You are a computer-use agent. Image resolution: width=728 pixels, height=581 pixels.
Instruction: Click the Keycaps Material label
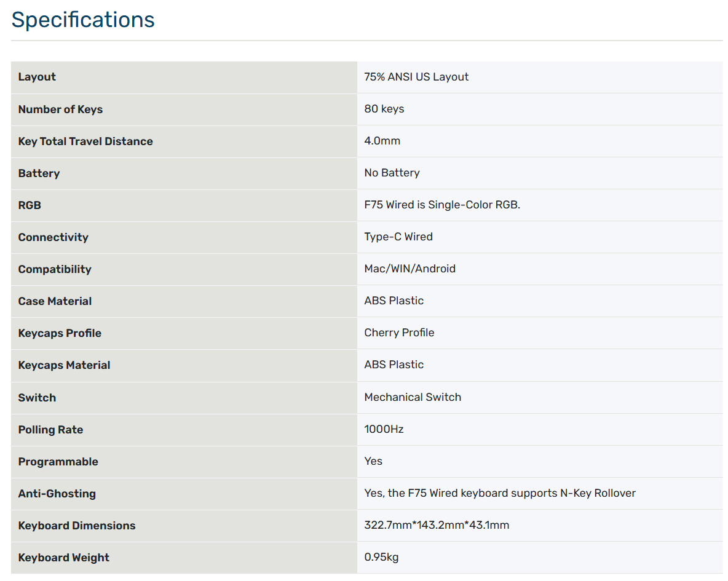[64, 365]
